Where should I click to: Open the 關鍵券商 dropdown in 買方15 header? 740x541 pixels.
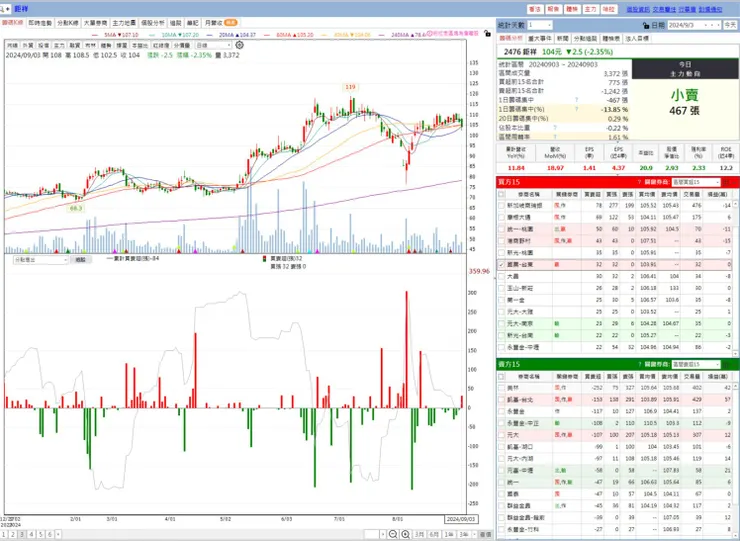coord(696,182)
